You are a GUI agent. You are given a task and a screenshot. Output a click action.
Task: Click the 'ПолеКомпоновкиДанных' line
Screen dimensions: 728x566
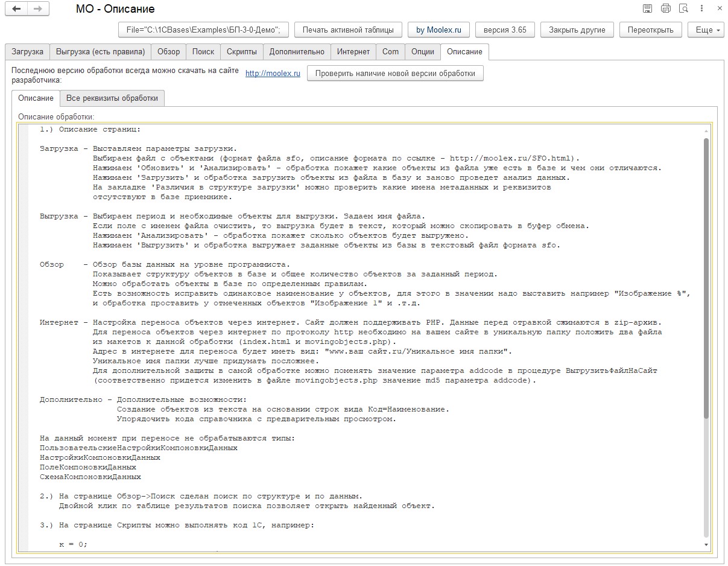click(x=88, y=467)
